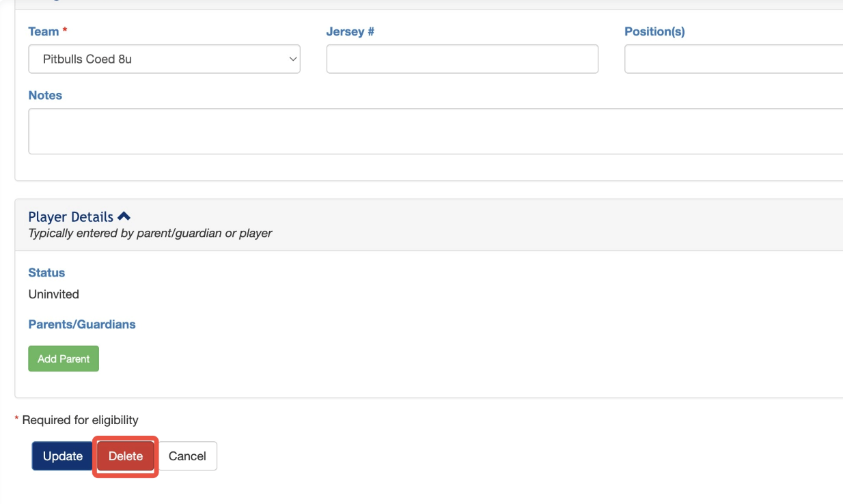Screen dimensions: 843x504
Task: Click the red asterisk beside Team
Action: [x=65, y=31]
